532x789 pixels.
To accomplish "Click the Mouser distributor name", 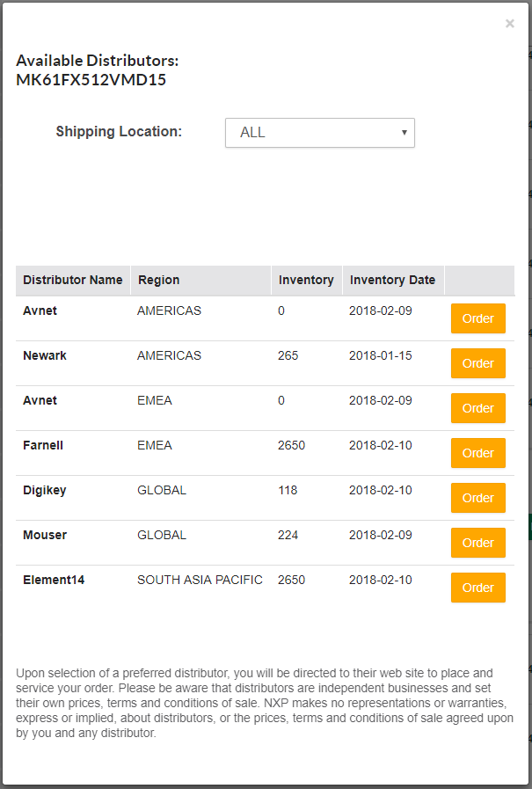I will [45, 535].
